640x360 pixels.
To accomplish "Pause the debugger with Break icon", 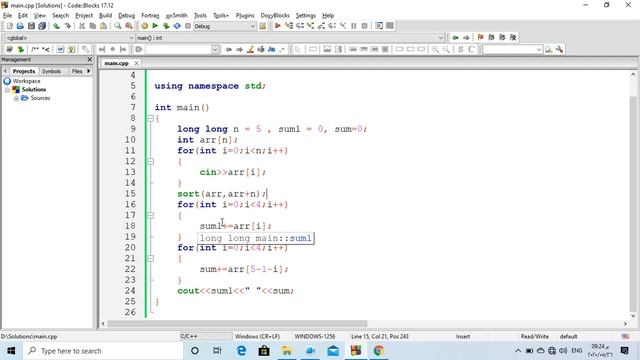I will coord(353,26).
